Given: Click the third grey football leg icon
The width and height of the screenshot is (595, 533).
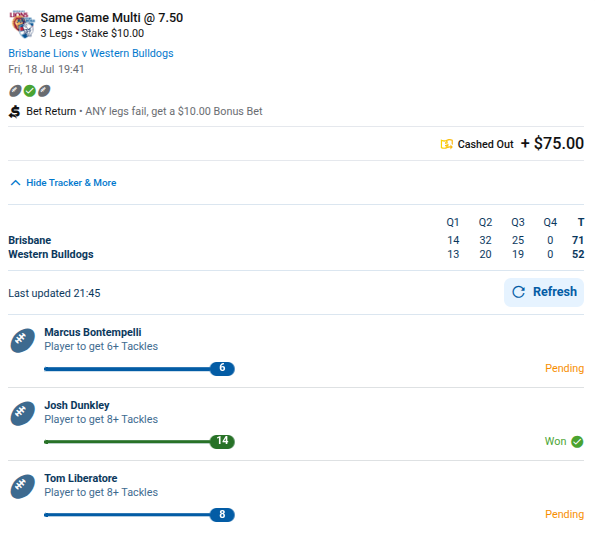Looking at the screenshot, I should (44, 91).
